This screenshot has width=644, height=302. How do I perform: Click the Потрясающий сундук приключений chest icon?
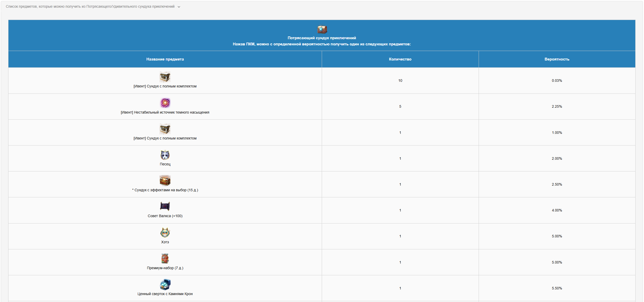pyautogui.click(x=322, y=29)
